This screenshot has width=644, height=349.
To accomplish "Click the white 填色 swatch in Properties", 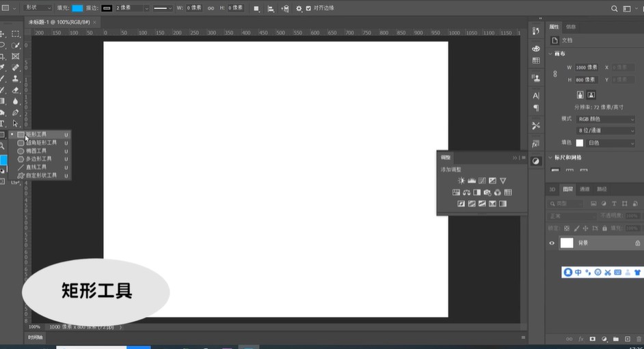I will [580, 143].
